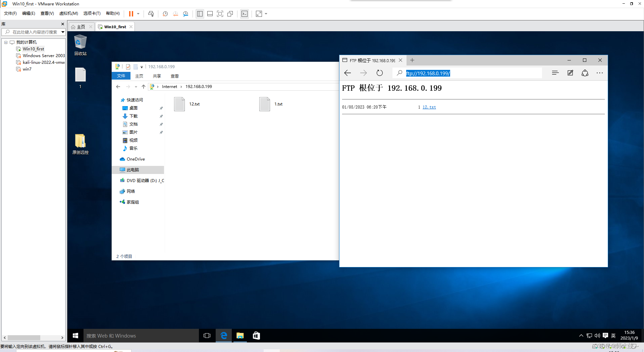Screen dimensions: 644x352
Task: Switch to the 查看 ribbon tab
Action: pos(174,76)
